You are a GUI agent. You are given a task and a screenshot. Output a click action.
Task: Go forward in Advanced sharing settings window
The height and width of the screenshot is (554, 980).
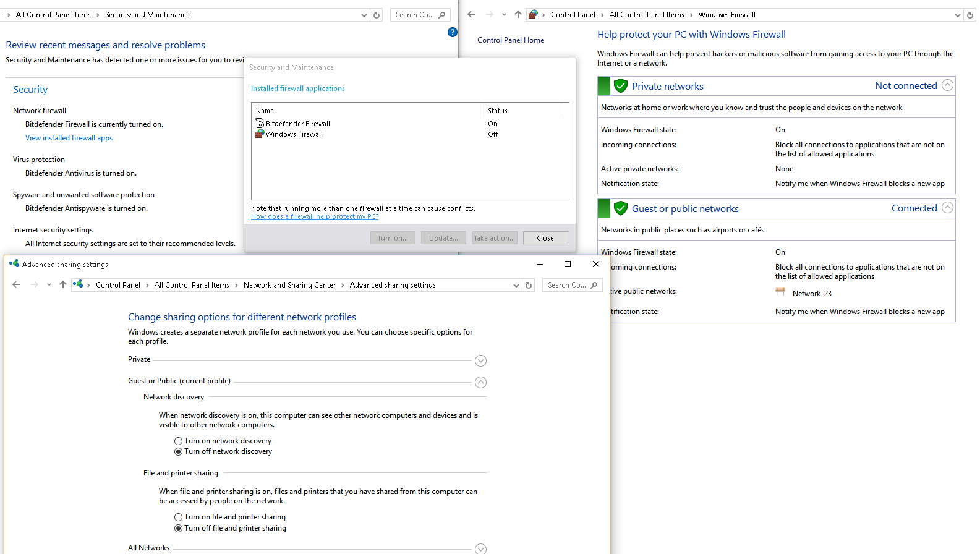click(x=35, y=285)
